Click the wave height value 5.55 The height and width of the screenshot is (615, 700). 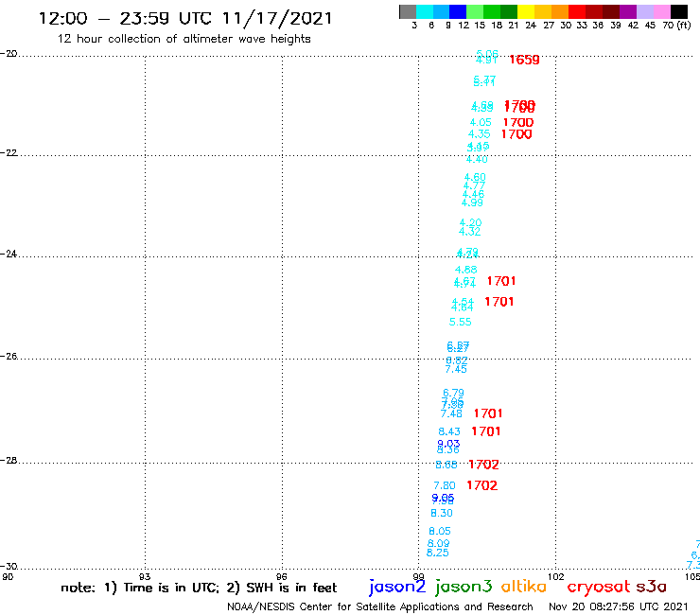(461, 322)
